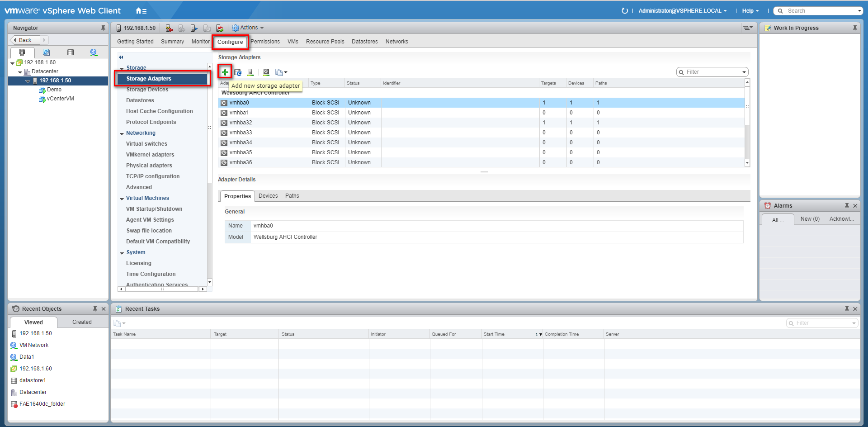Switch to Paths tab in Adapter Details
The image size is (868, 427).
point(292,196)
